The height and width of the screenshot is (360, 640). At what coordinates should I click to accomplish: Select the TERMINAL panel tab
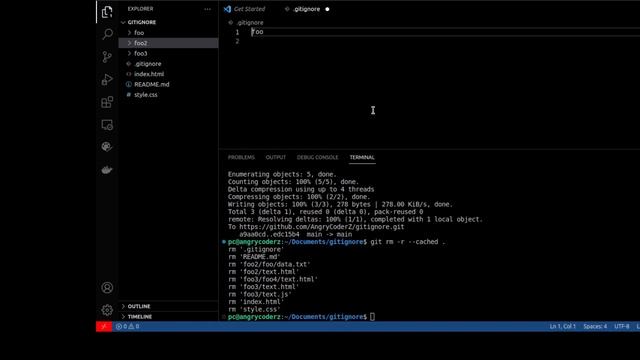pos(362,157)
